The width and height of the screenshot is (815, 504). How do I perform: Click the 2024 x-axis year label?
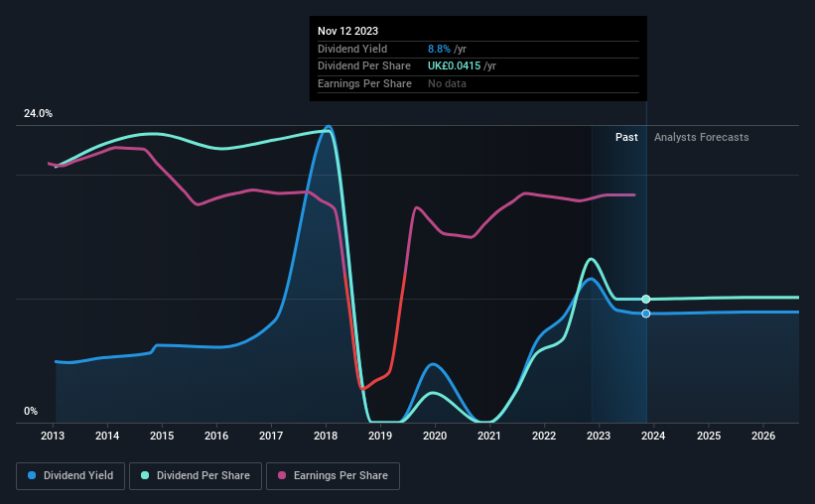coord(653,436)
